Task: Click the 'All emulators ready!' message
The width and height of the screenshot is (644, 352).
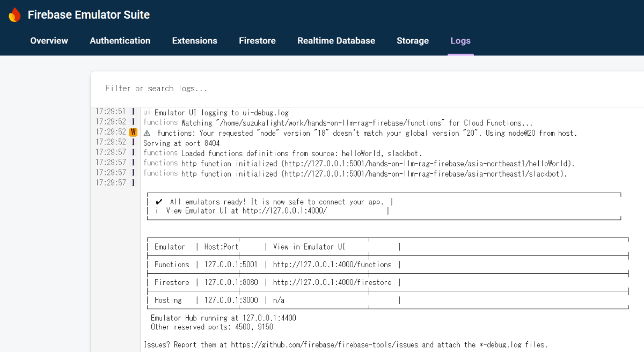Action: point(277,202)
